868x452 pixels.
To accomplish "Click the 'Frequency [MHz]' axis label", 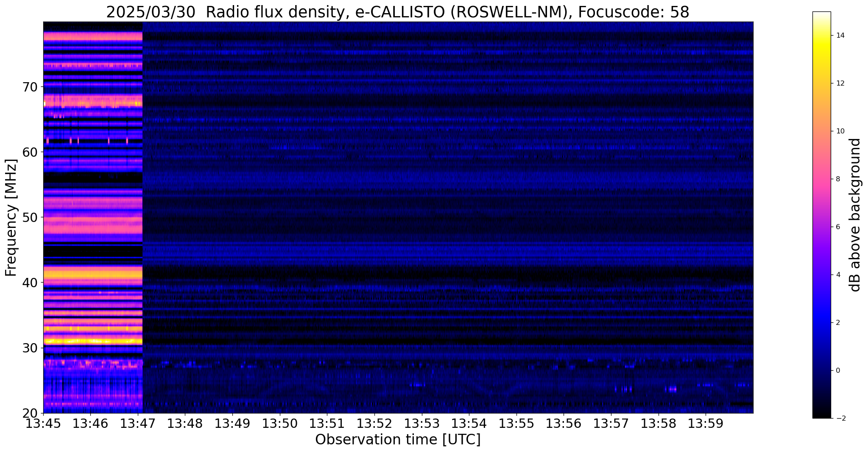I will point(11,217).
